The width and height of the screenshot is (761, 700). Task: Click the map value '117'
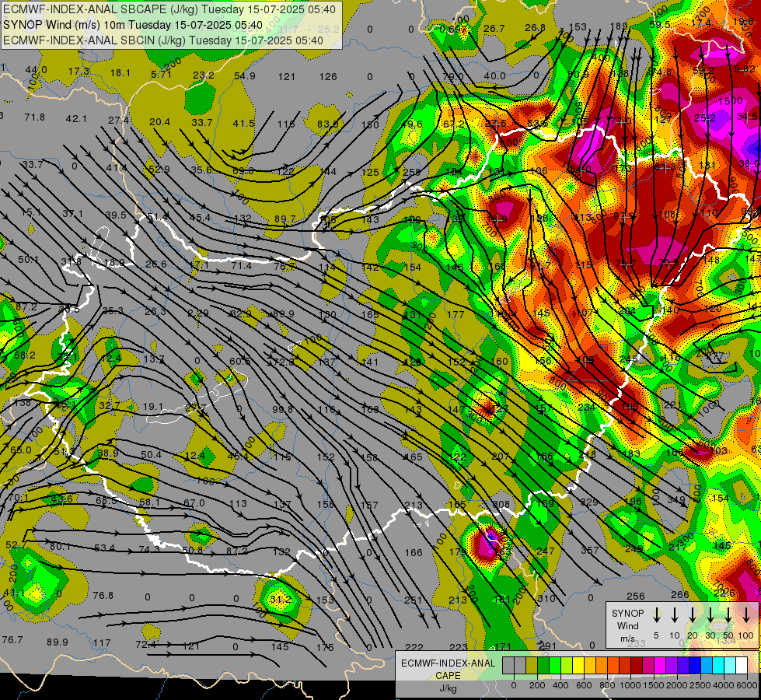pyautogui.click(x=102, y=643)
